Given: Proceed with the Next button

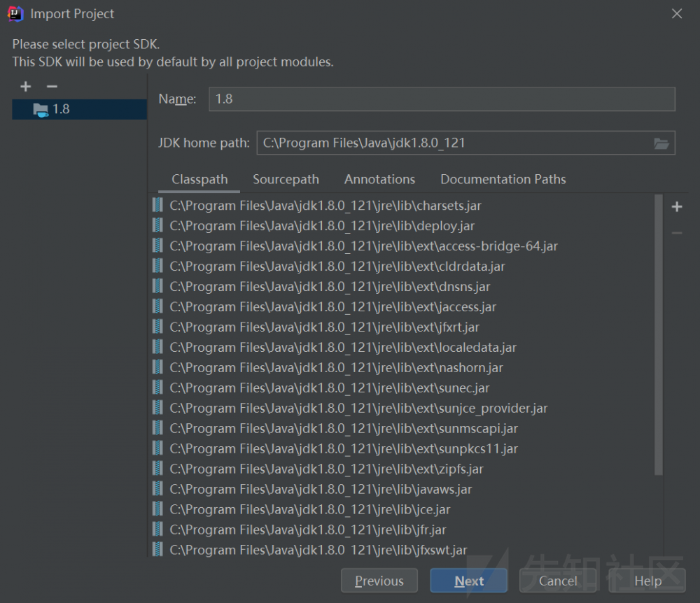Looking at the screenshot, I should point(469,581).
